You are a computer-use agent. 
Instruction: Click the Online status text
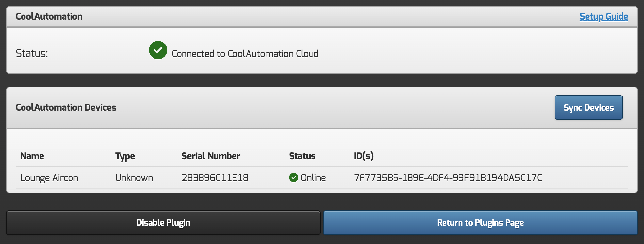point(313,178)
